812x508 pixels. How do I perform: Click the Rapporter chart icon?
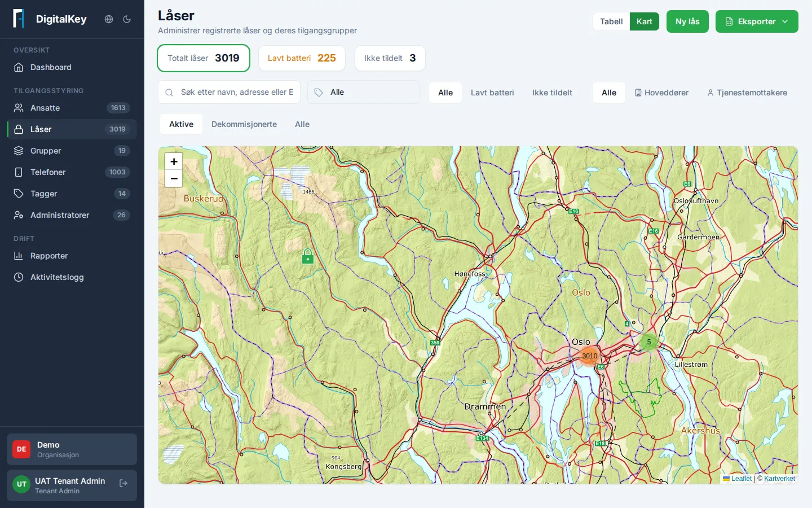point(19,256)
